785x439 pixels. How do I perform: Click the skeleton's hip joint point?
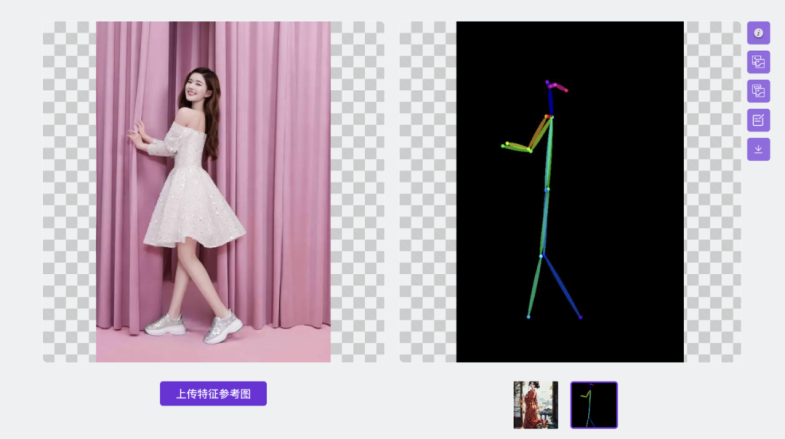(x=541, y=256)
